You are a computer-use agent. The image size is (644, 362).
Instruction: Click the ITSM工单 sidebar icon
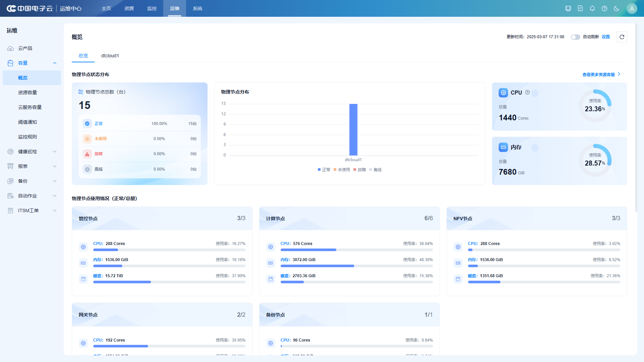pyautogui.click(x=10, y=210)
